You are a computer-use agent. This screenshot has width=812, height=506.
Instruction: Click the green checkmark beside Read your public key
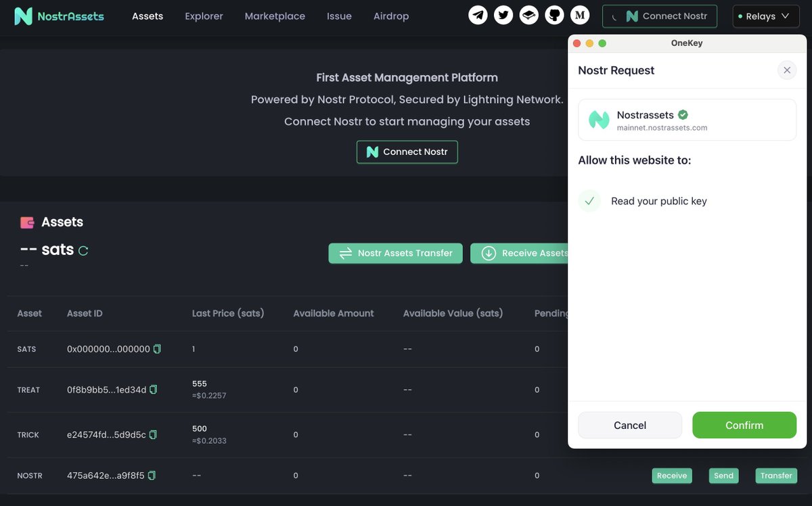[589, 201]
